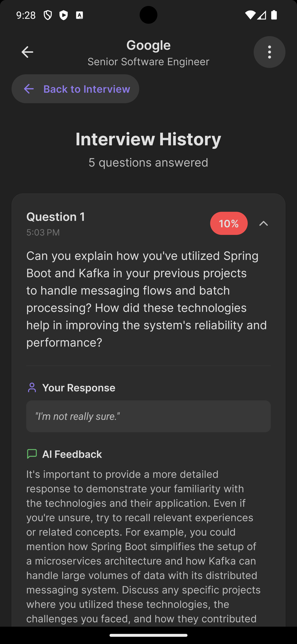297x644 pixels.
Task: Tap the Google company title
Action: [148, 45]
